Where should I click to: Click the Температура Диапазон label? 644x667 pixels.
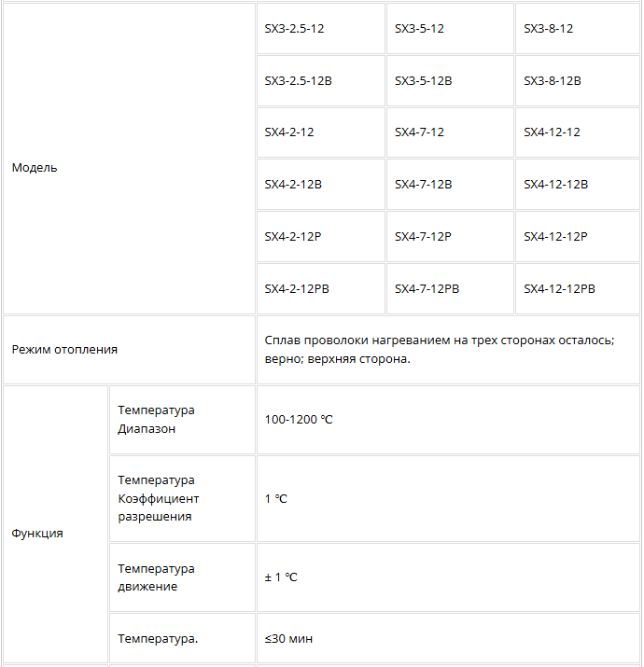tap(157, 420)
